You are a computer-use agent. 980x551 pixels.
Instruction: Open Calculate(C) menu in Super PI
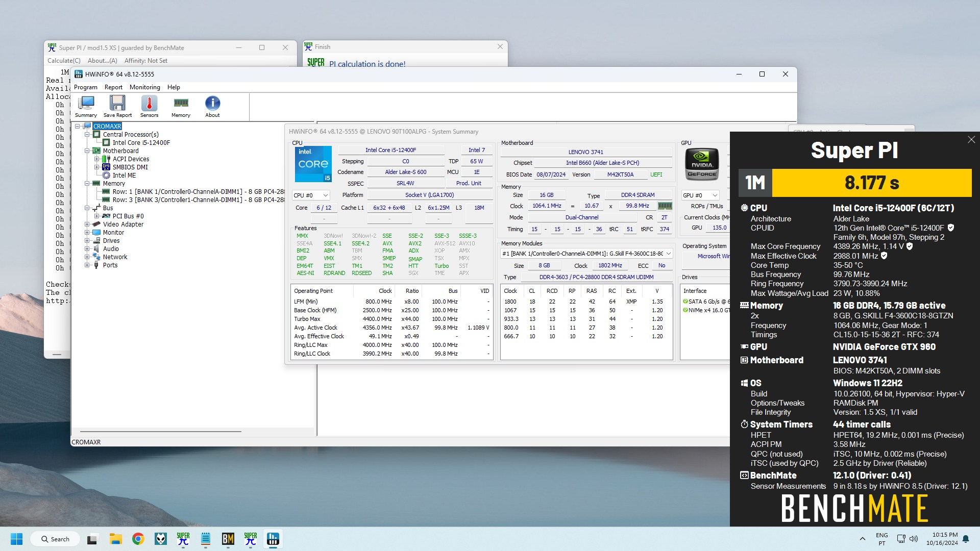click(x=64, y=61)
